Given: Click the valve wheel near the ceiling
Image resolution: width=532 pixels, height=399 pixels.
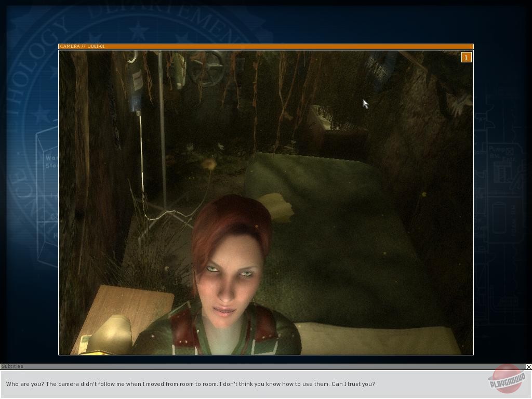Looking at the screenshot, I should click(206, 70).
